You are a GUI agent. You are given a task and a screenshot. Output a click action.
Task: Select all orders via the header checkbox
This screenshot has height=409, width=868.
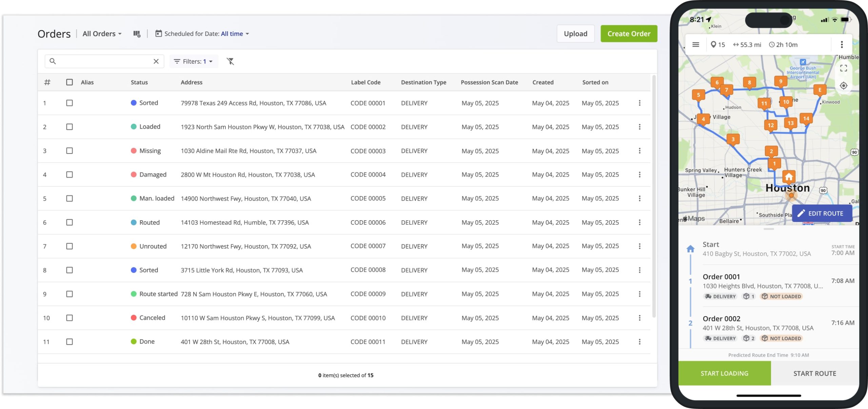point(69,82)
